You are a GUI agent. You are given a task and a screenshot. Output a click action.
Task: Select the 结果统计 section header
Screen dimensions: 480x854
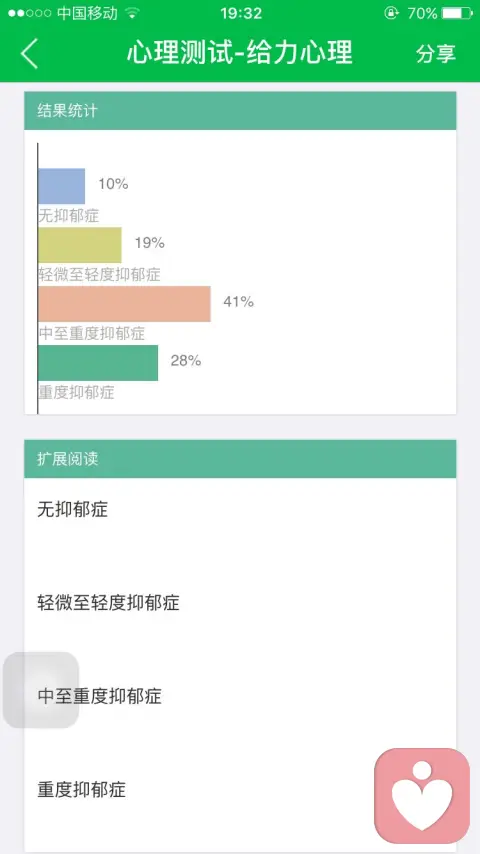pyautogui.click(x=240, y=111)
